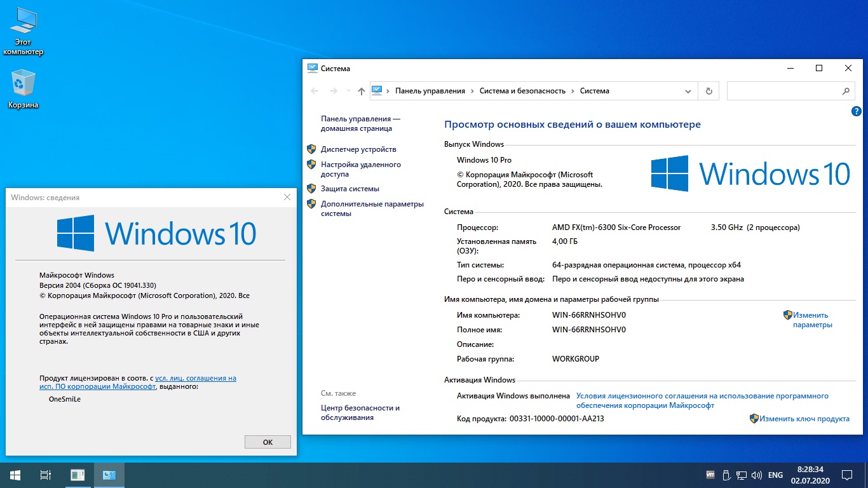868x488 pixels.
Task: Open Дополнительные параметры системы link
Action: [372, 208]
